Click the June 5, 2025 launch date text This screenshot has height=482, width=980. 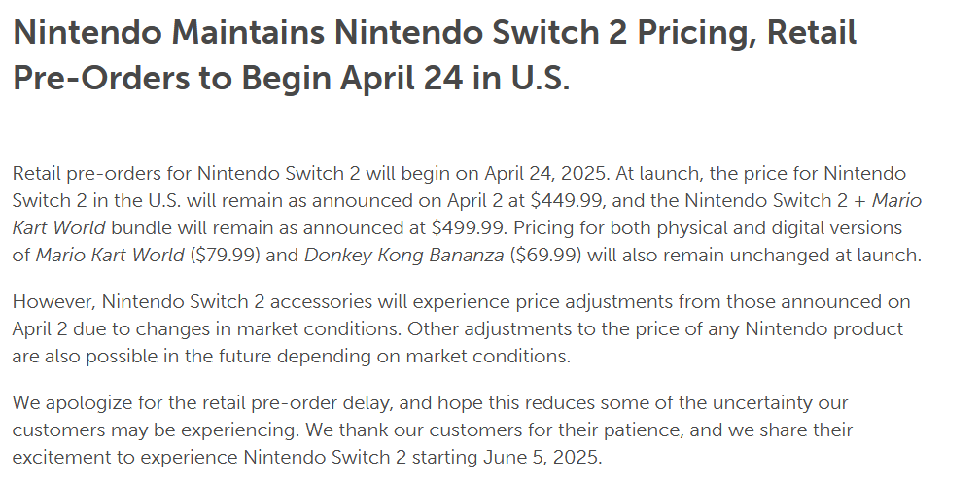click(x=541, y=458)
